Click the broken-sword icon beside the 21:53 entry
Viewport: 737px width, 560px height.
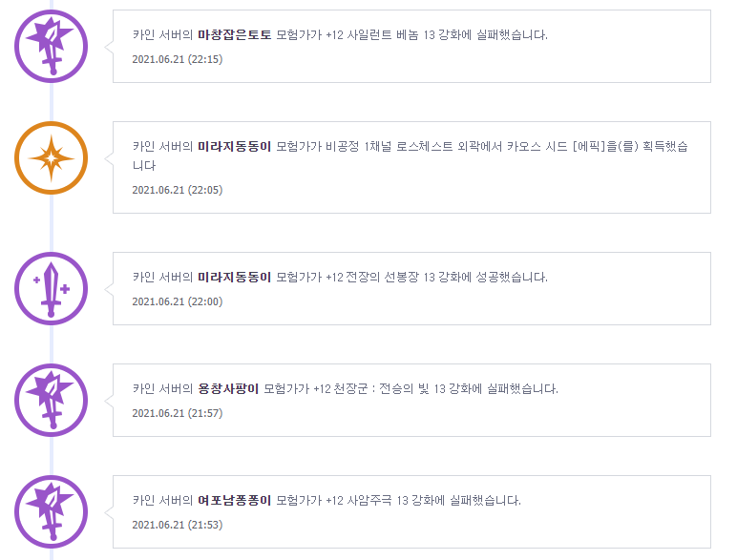52,511
